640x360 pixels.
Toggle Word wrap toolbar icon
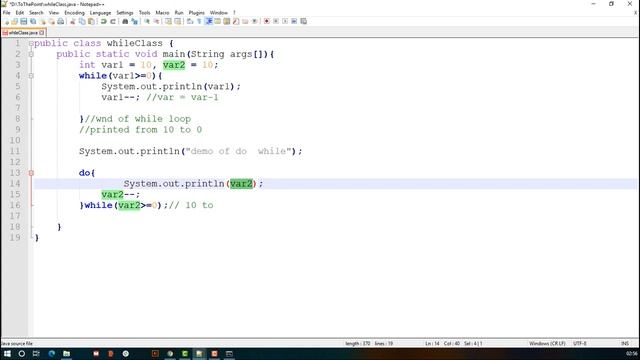click(x=190, y=21)
